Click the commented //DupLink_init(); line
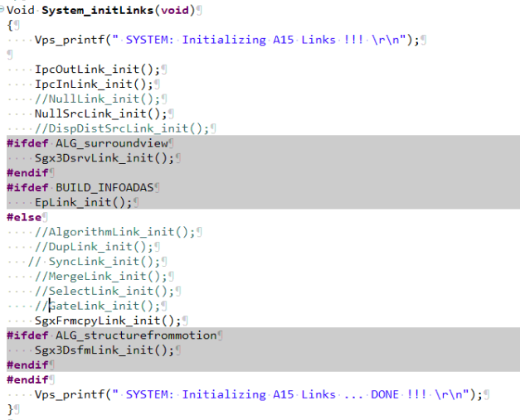The width and height of the screenshot is (520, 420). 95,247
